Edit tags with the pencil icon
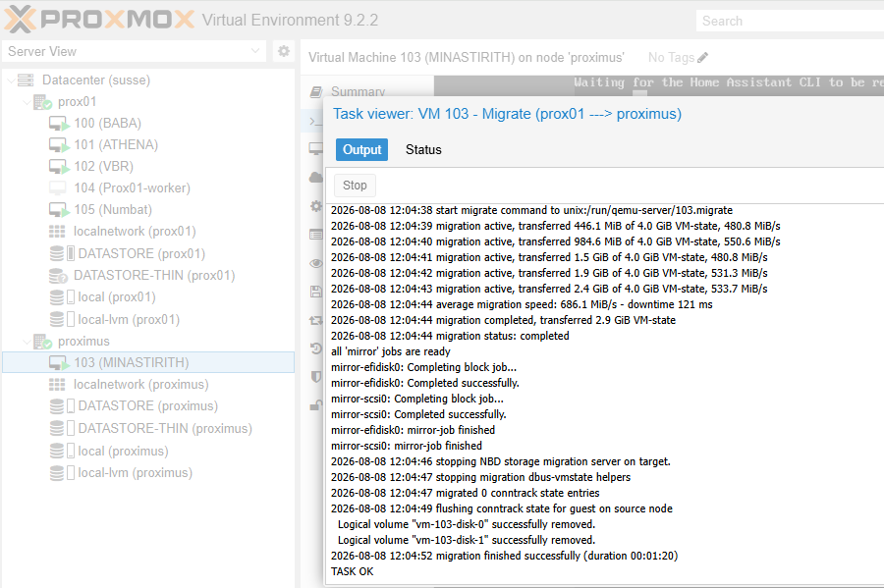Image resolution: width=884 pixels, height=588 pixels. 702,58
